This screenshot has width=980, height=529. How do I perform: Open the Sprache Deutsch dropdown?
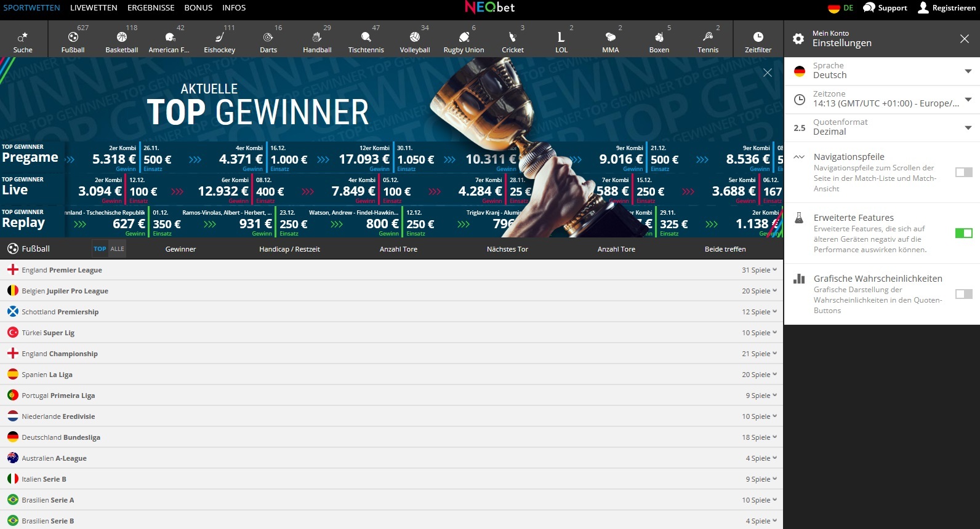pos(882,71)
